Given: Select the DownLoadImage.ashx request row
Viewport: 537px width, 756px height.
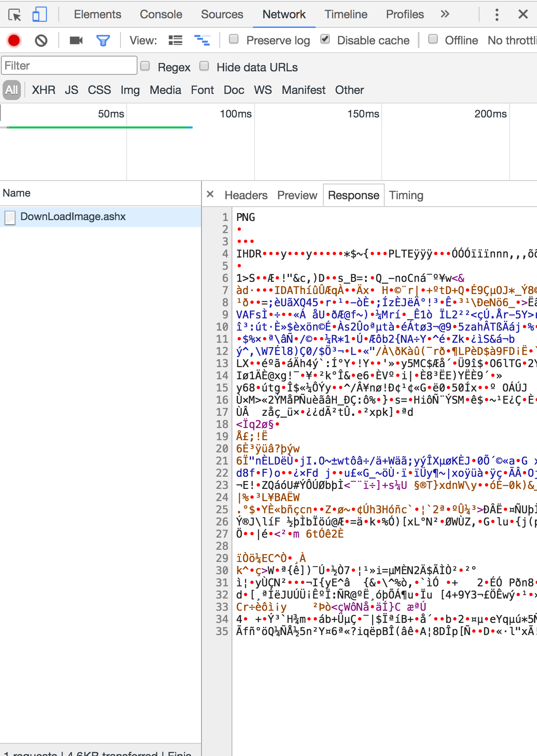Looking at the screenshot, I should point(101,217).
